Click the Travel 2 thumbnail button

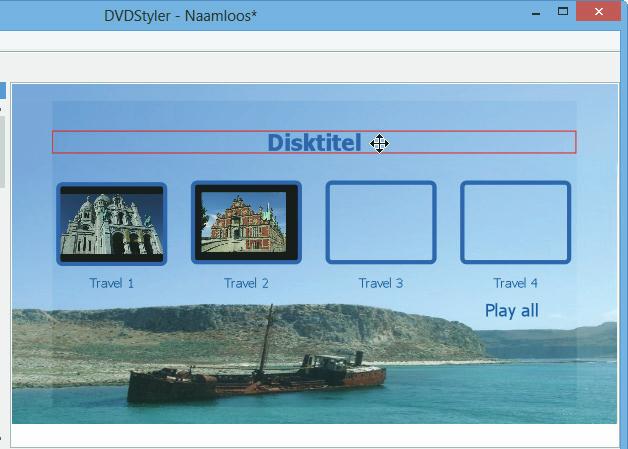246,223
